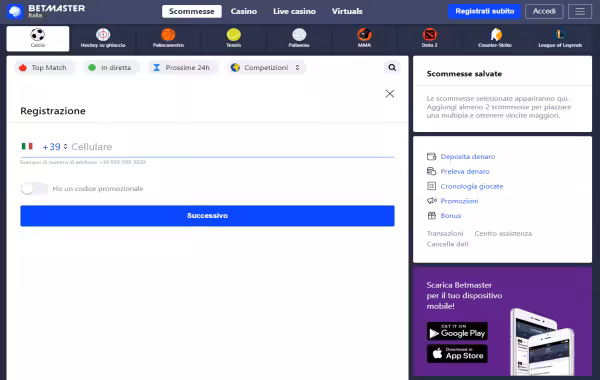The width and height of the screenshot is (600, 380).
Task: Open Get it on Google Play badge
Action: (457, 331)
